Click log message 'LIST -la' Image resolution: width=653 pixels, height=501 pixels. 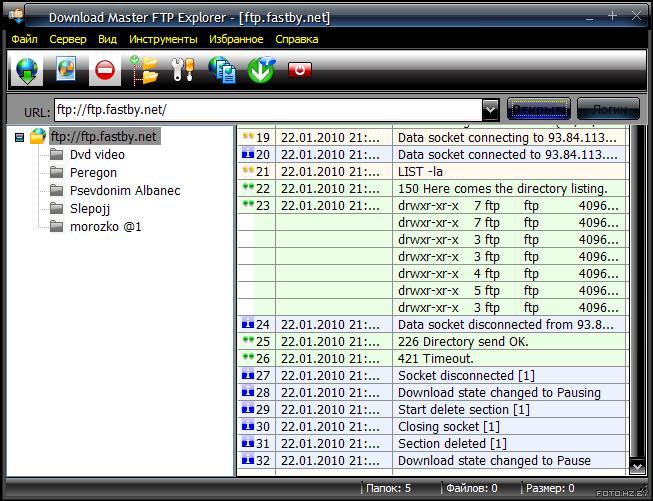tap(420, 171)
